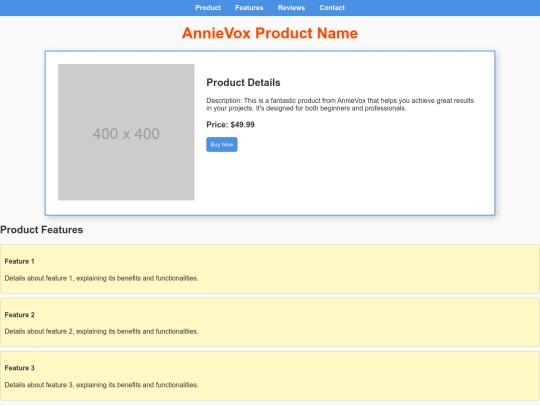Image resolution: width=540 pixels, height=405 pixels.
Task: Click the product description paragraph
Action: (340, 104)
